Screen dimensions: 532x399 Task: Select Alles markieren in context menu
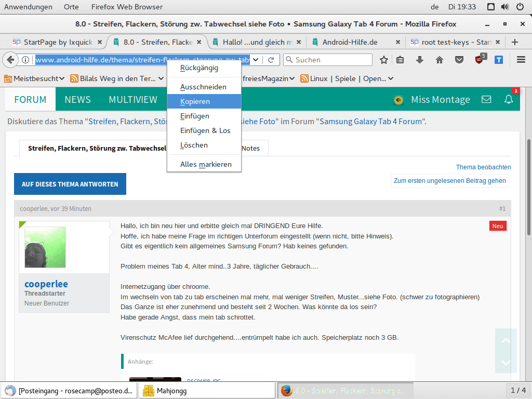tap(206, 164)
